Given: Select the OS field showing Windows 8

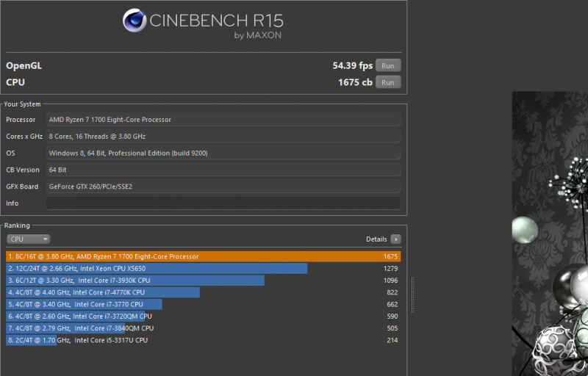Looking at the screenshot, I should [223, 153].
